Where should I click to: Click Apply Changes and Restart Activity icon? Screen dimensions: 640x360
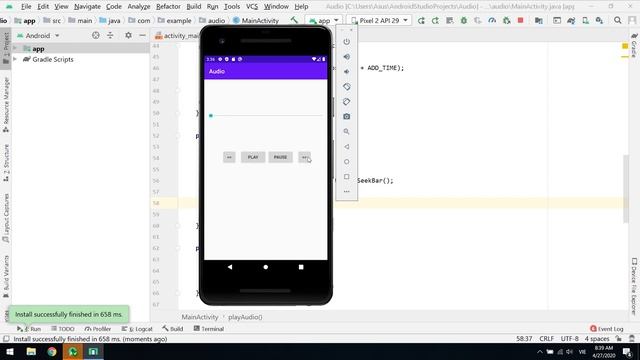click(436, 20)
